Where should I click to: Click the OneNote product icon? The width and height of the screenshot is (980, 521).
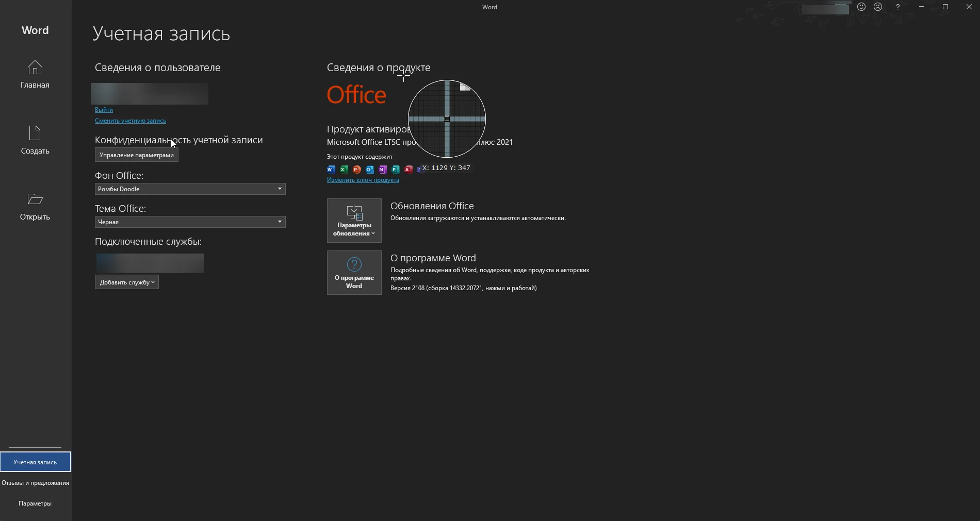coord(383,169)
